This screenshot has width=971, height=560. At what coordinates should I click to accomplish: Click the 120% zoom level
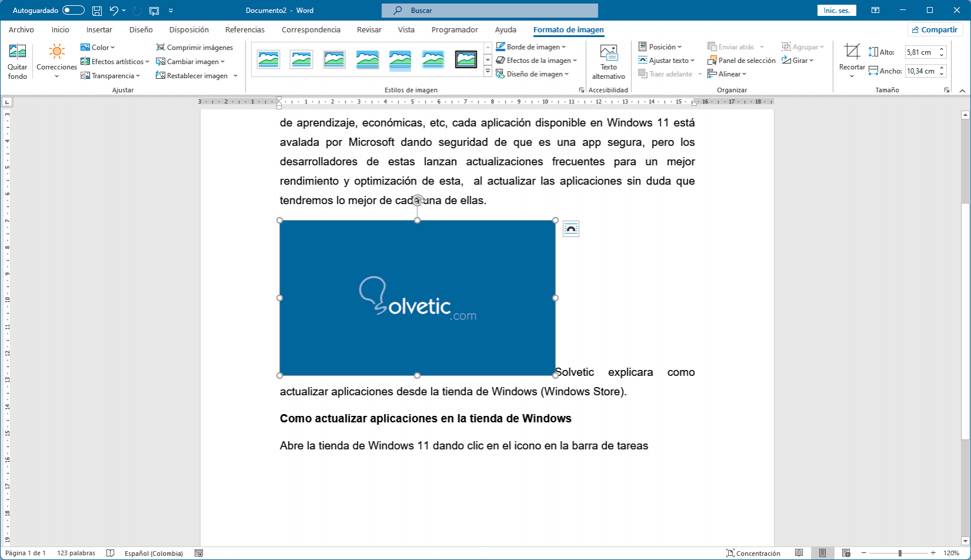(x=952, y=553)
